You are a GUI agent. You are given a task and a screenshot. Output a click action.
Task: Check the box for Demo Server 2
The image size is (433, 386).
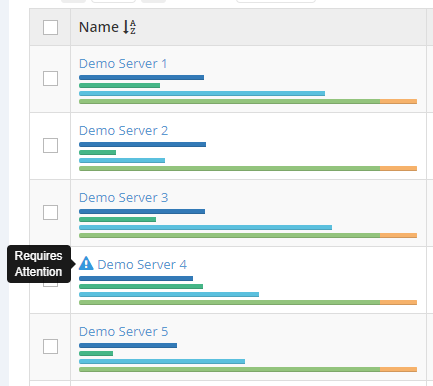point(50,146)
